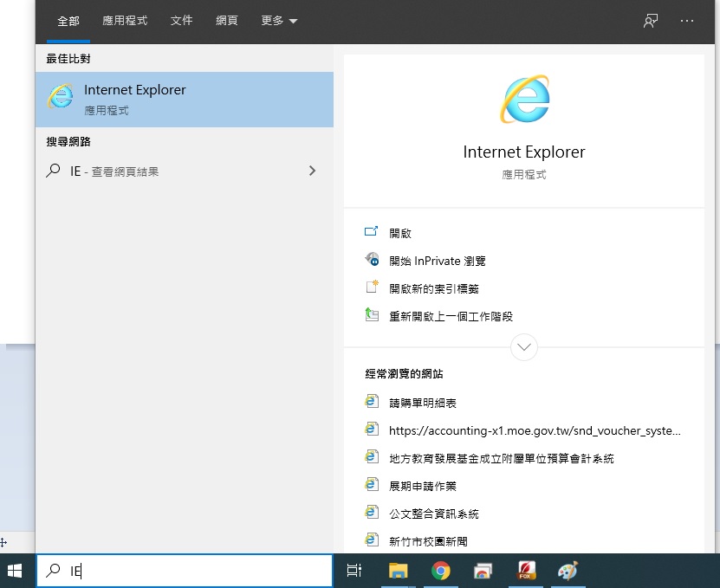Expand the IE web result chevron arrow
The height and width of the screenshot is (588, 720).
click(x=312, y=171)
